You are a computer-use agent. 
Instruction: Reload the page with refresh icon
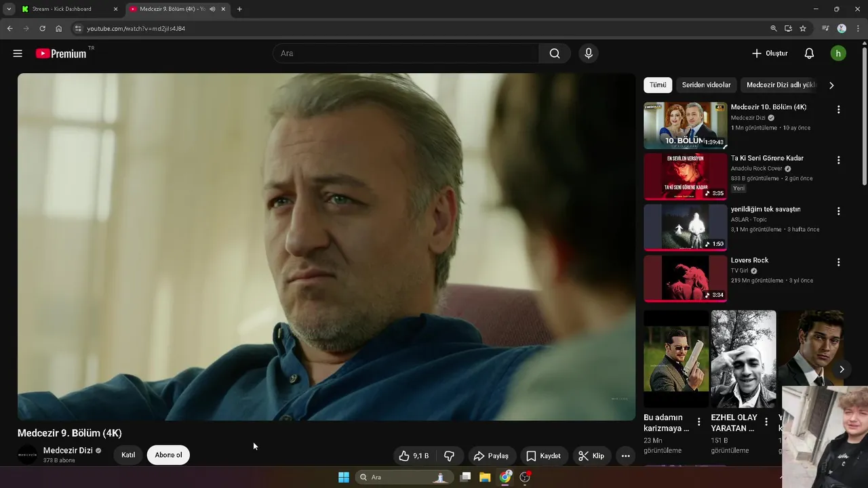tap(42, 28)
